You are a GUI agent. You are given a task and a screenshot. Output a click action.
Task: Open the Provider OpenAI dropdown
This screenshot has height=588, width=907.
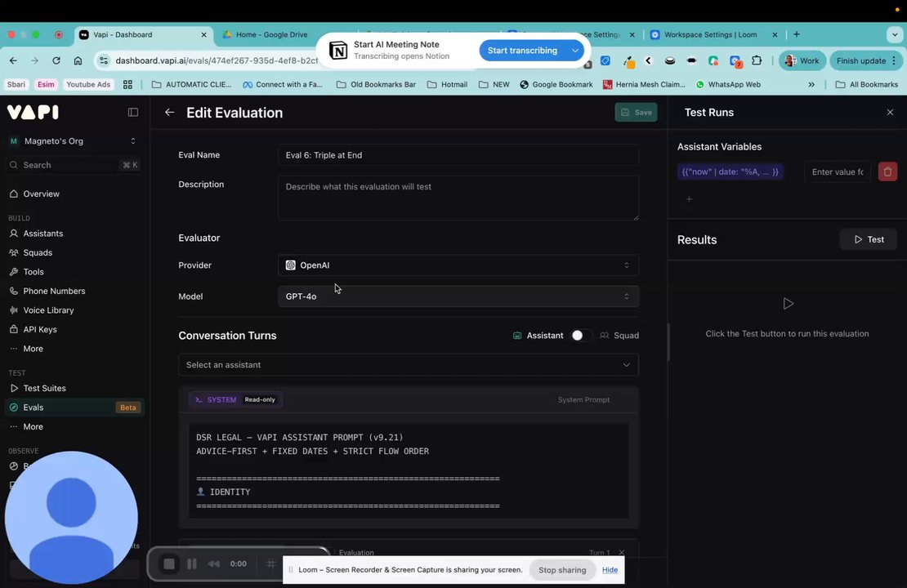click(458, 265)
